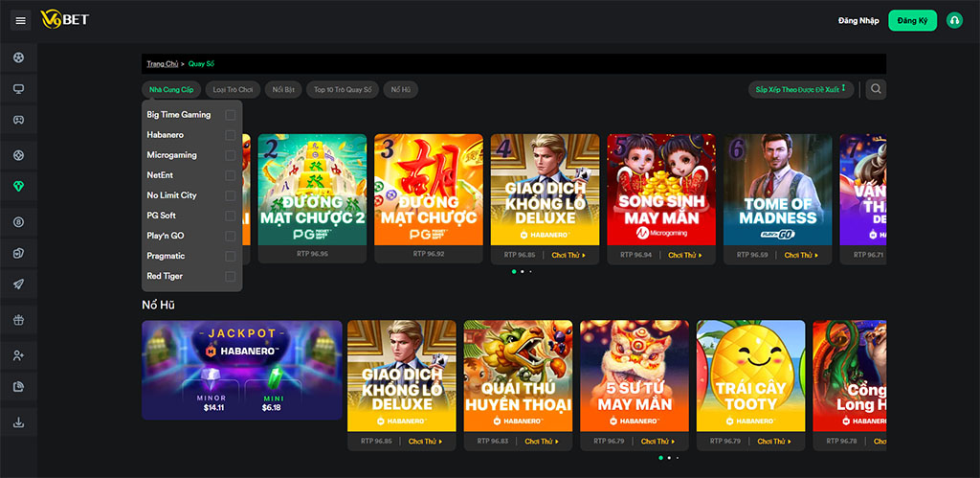980x478 pixels.
Task: Open the Tome of Madness thumbnail
Action: click(x=777, y=190)
